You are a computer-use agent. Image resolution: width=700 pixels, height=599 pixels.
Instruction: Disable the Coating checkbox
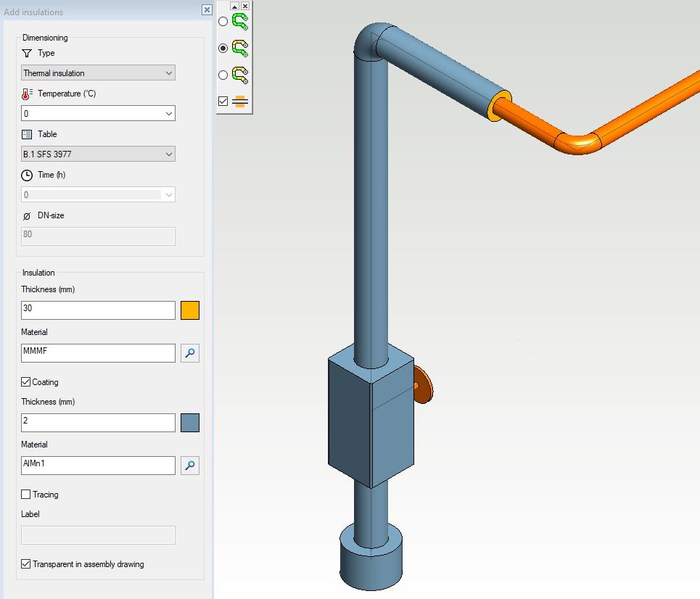tap(26, 382)
